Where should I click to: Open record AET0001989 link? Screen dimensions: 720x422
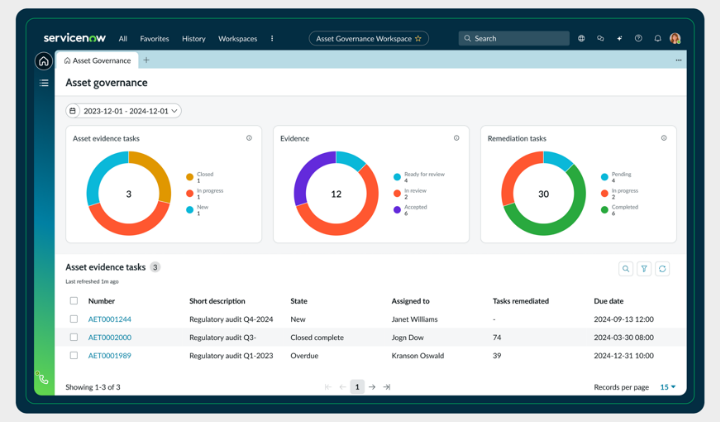(x=109, y=355)
